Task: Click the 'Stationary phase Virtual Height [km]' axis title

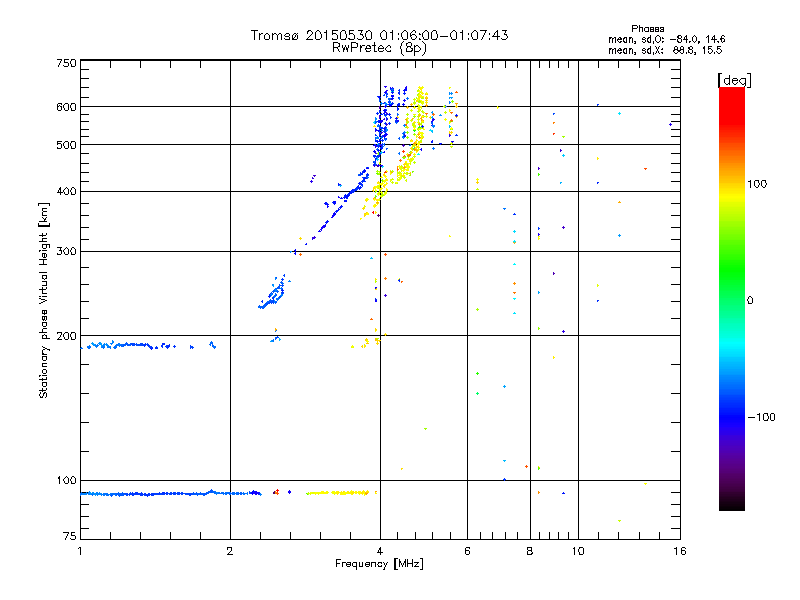Action: click(44, 300)
